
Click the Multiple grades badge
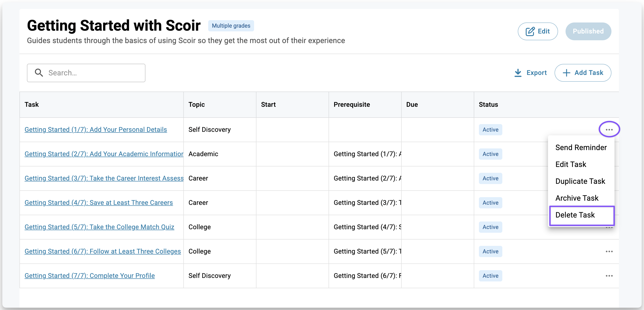(x=231, y=26)
